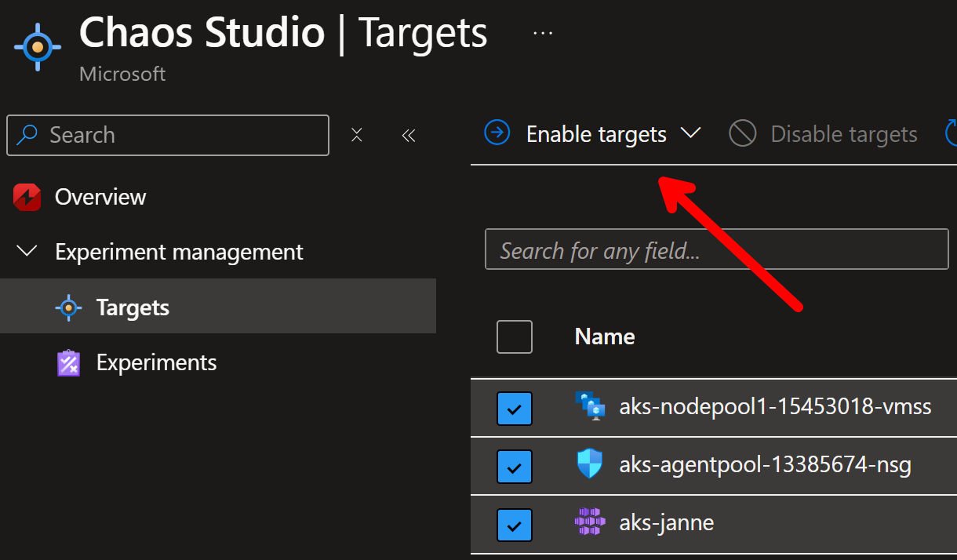Click the refresh icon at toolbar edge
This screenshot has height=560, width=957.
pyautogui.click(x=950, y=134)
